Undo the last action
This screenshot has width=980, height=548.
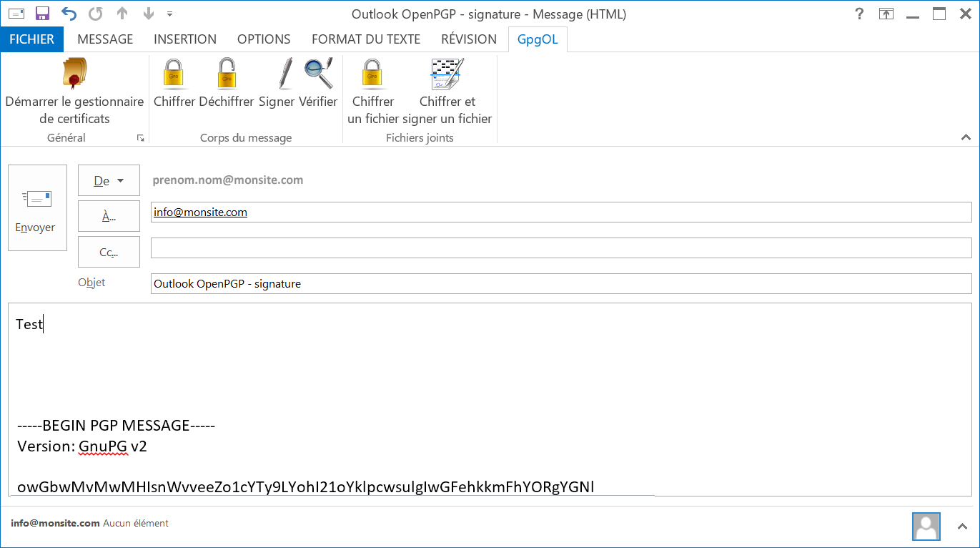pos(69,14)
